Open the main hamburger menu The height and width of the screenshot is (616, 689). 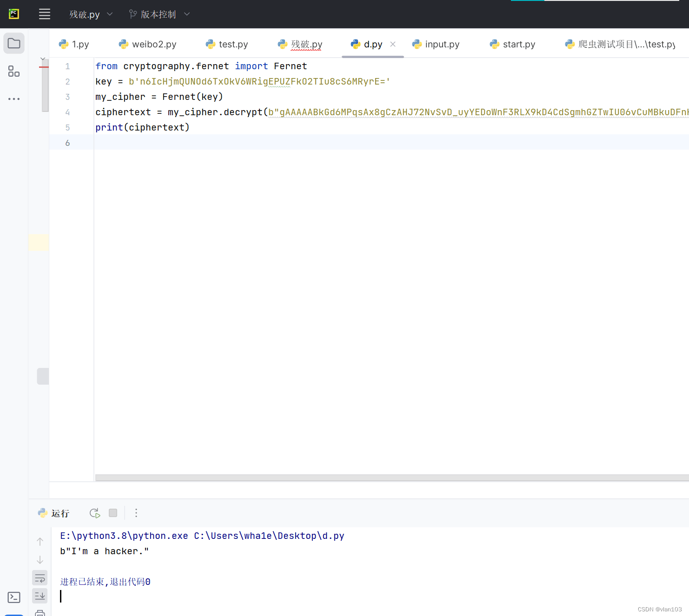[x=45, y=14]
